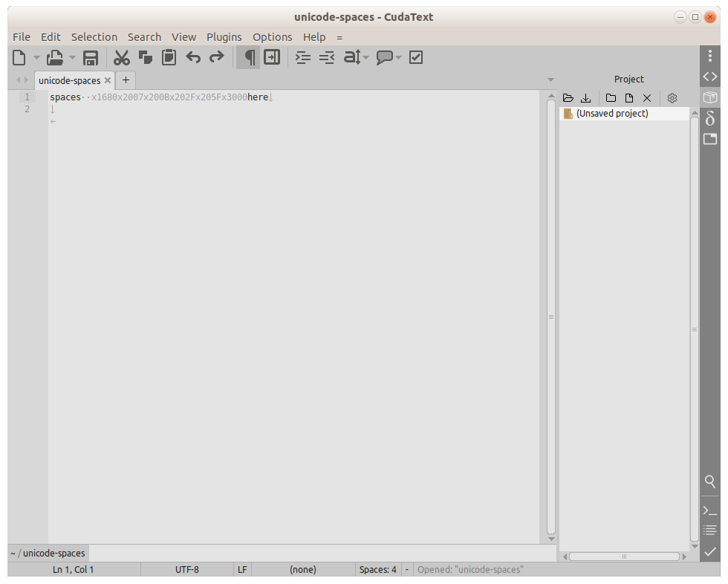Select the (Unsaved project) item
This screenshot has width=728, height=584.
click(x=611, y=113)
